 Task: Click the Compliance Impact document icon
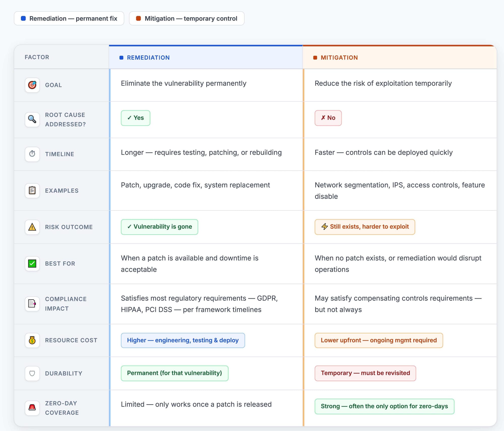[x=32, y=304]
